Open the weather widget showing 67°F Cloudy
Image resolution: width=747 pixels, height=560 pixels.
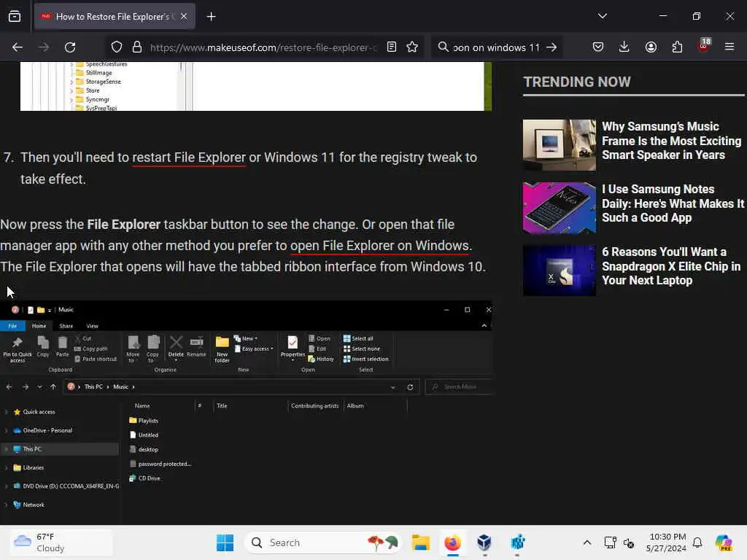coord(61,542)
